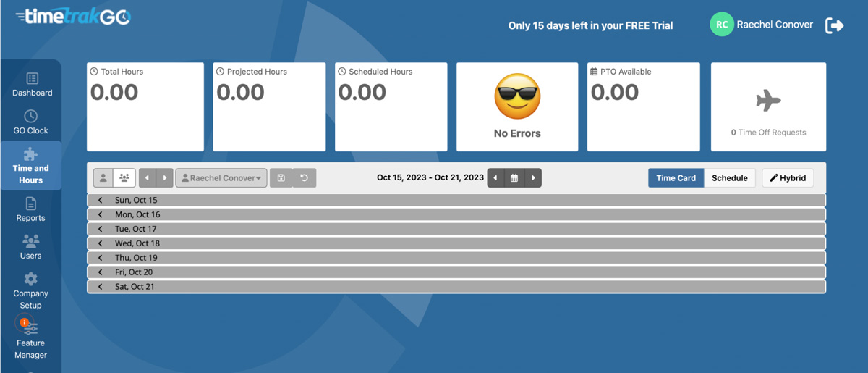Click the TimeTrakGO logo
The height and width of the screenshot is (373, 868).
click(x=72, y=16)
